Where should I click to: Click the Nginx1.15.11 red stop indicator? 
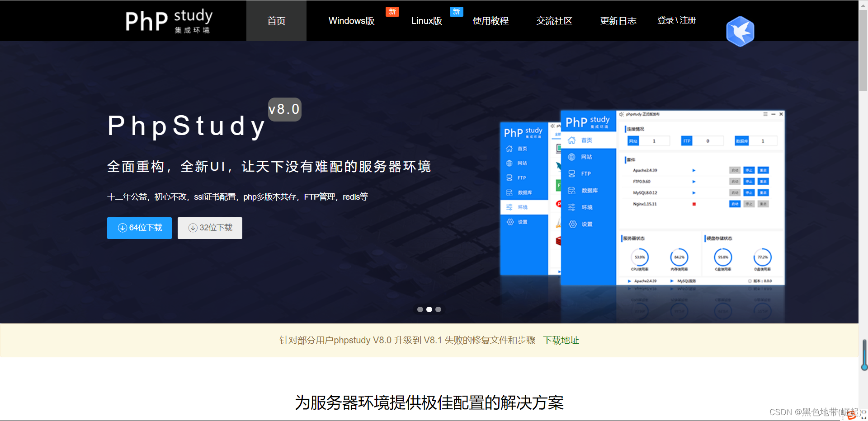coord(694,204)
